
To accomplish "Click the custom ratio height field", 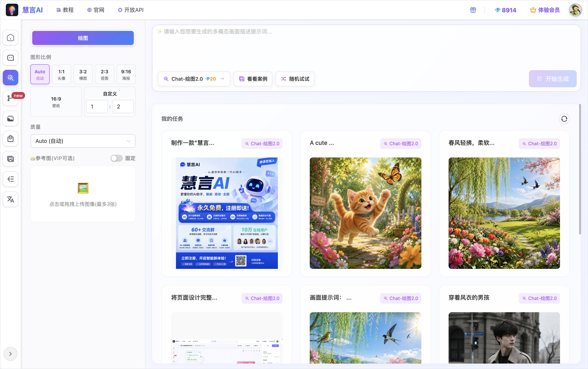I will [x=123, y=107].
